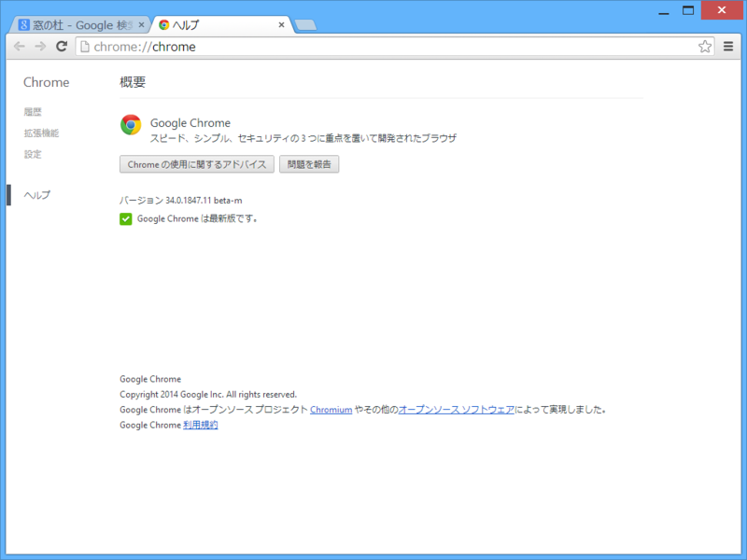
Task: Go forward using the forward arrow
Action: 40,46
